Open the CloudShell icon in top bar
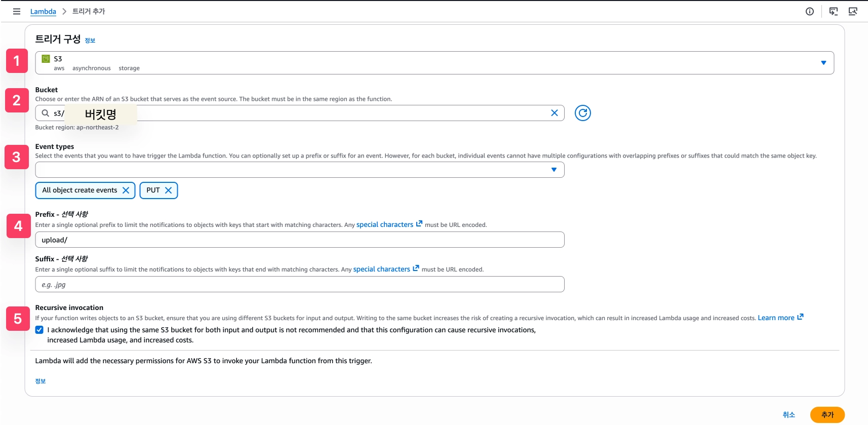The image size is (868, 425). [x=834, y=11]
